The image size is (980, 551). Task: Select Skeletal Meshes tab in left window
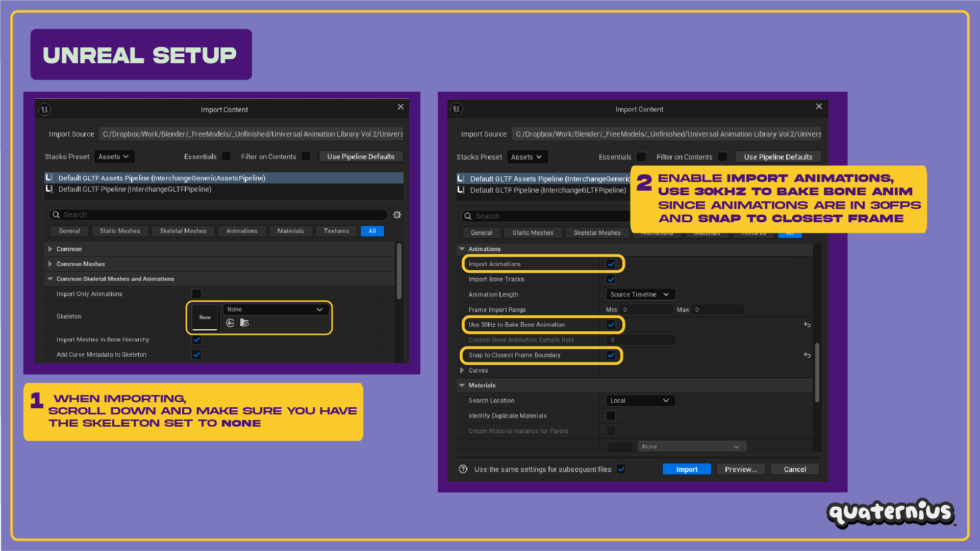tap(183, 231)
